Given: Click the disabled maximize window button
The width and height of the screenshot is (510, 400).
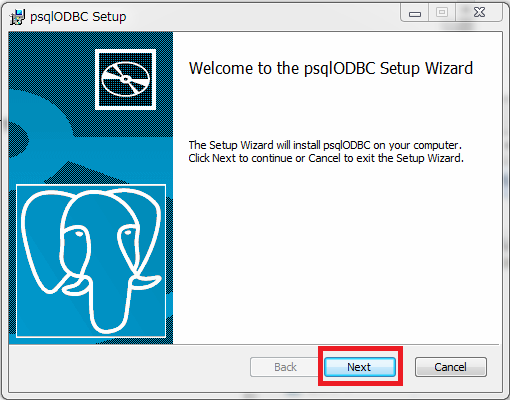Looking at the screenshot, I should click(x=442, y=13).
